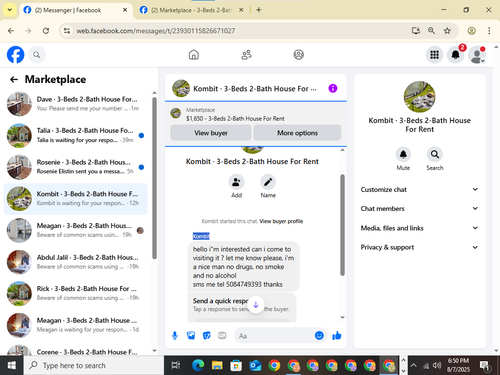Open the Facebook logo home link
Screen dimensions: 500x375
15,55
